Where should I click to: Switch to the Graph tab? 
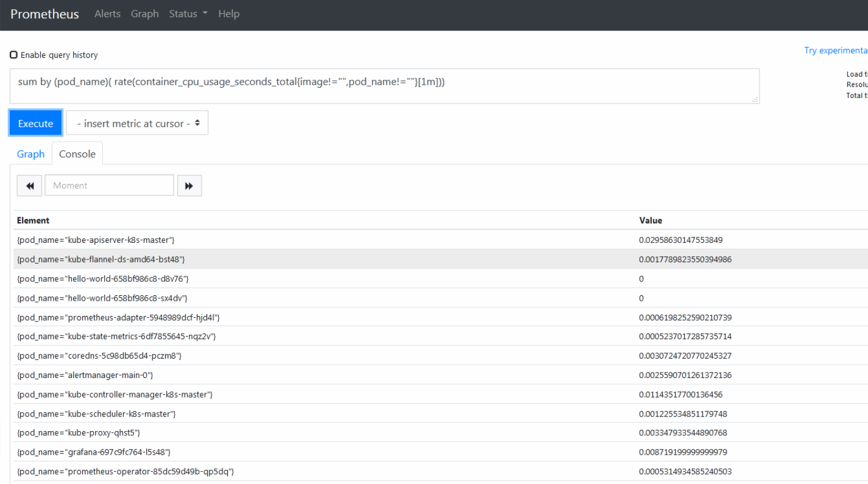pyautogui.click(x=30, y=154)
